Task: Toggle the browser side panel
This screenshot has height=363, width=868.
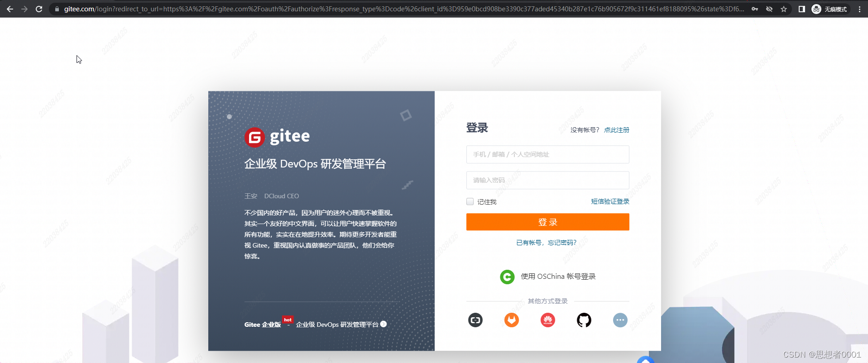Action: point(801,9)
